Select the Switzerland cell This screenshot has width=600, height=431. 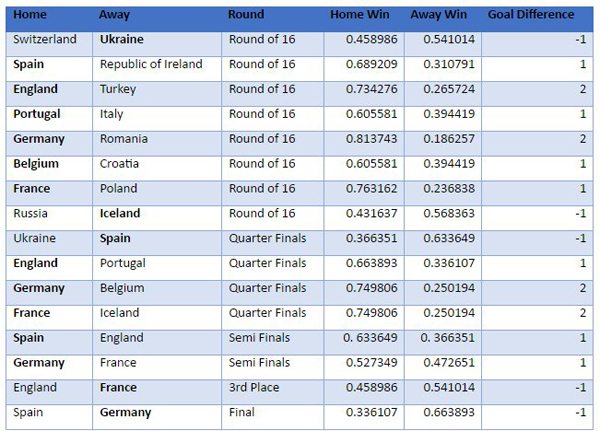47,39
